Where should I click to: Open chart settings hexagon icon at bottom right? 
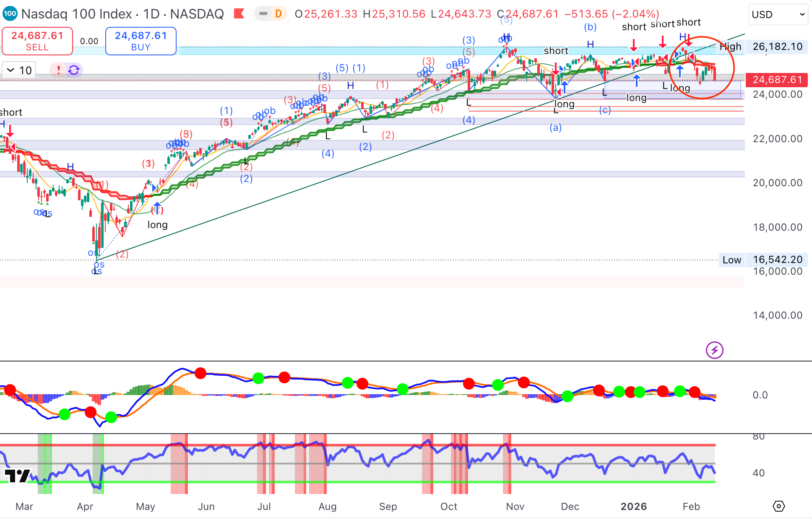tap(778, 506)
